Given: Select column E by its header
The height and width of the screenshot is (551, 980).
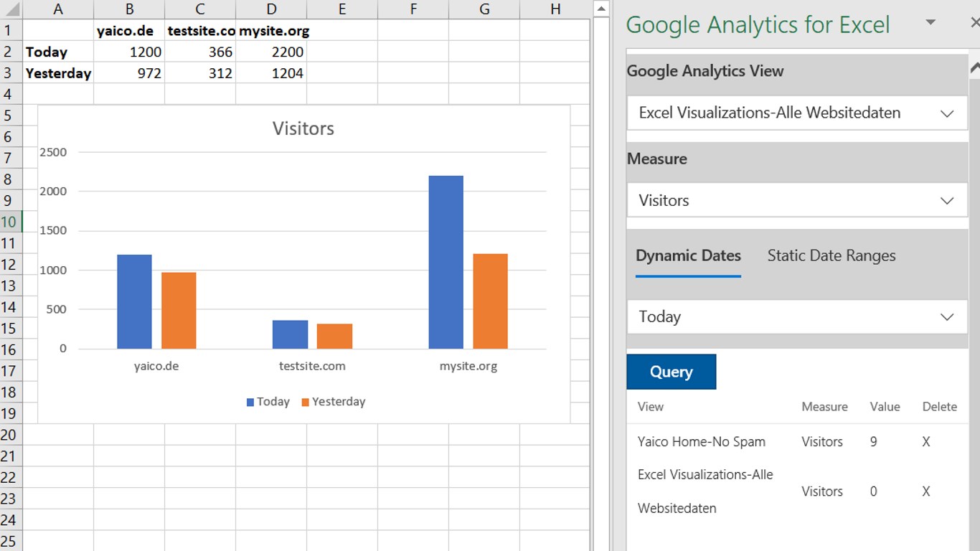Looking at the screenshot, I should coord(342,9).
